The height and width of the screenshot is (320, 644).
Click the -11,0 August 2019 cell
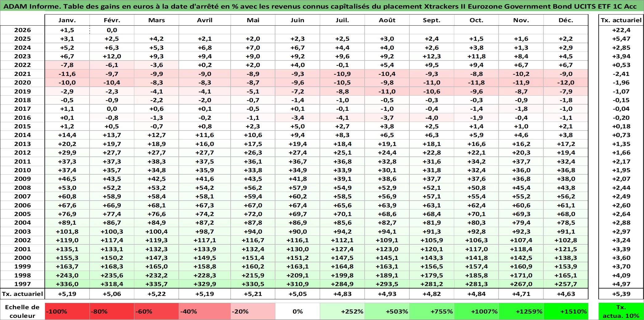(387, 91)
